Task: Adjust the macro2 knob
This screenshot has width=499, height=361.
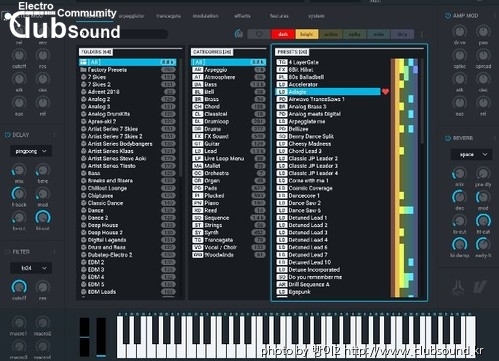Action: (x=43, y=323)
